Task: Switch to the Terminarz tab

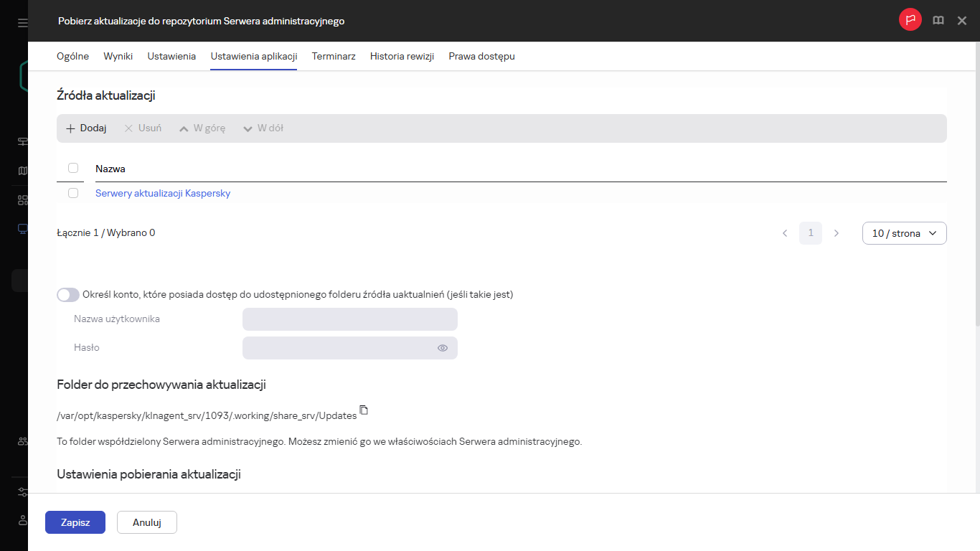Action: (334, 56)
